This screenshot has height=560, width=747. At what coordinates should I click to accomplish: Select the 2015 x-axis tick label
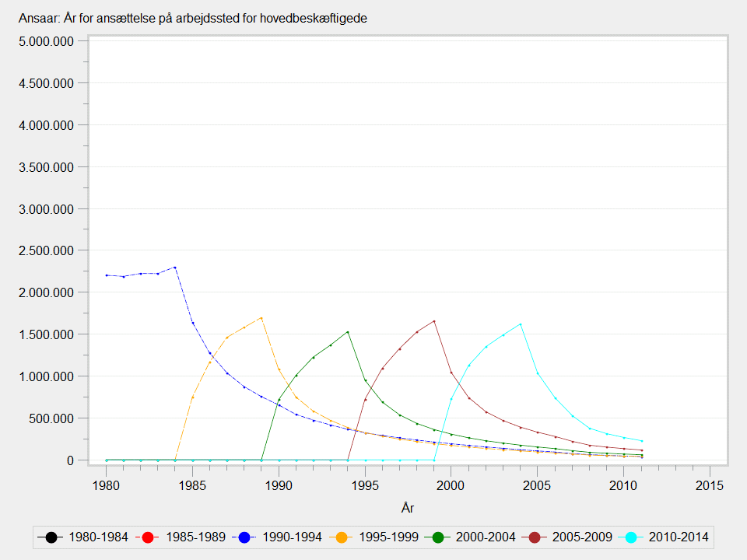(x=710, y=485)
